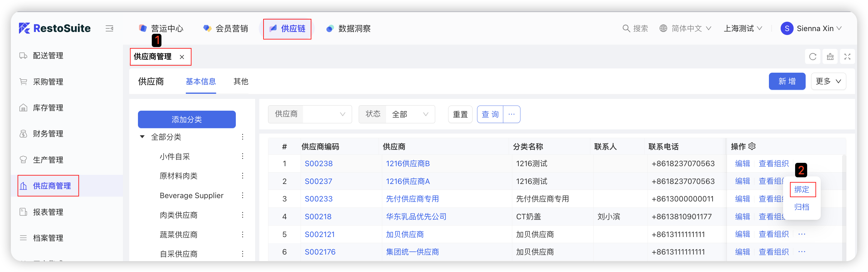Collapse the sidebar menu toggle icon
Viewport: 868px width, 272px height.
pyautogui.click(x=109, y=29)
